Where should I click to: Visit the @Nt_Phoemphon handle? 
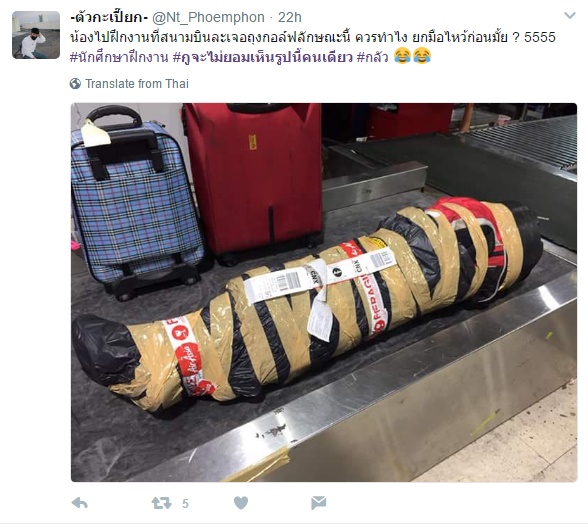(208, 18)
